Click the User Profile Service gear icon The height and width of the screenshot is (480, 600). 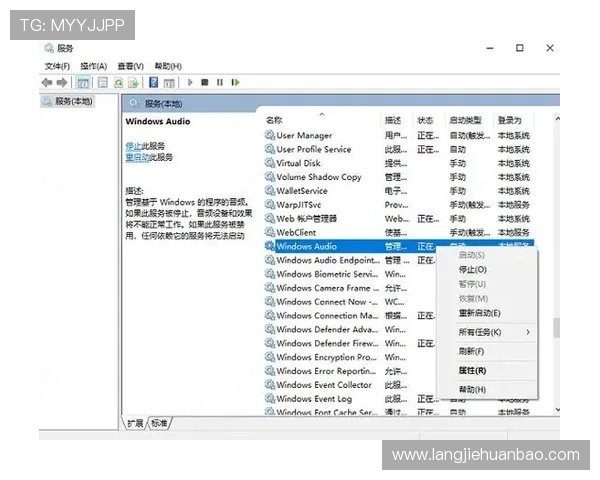[270, 149]
